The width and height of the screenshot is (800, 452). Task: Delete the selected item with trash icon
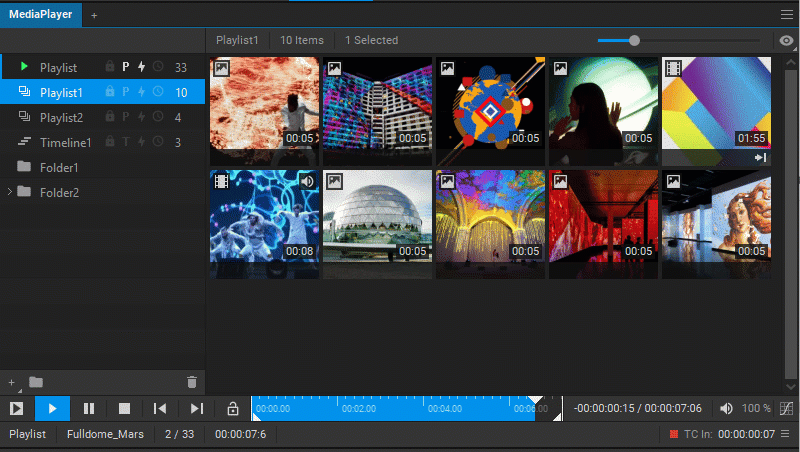(192, 382)
